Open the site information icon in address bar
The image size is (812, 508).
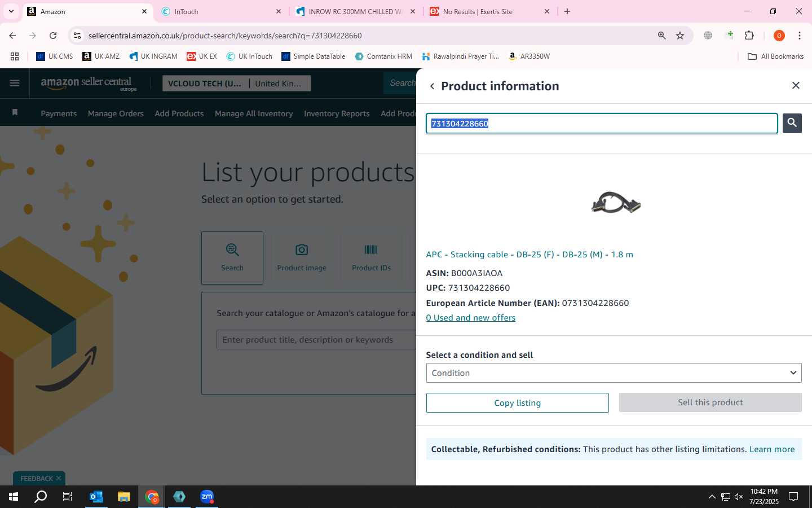[77, 36]
